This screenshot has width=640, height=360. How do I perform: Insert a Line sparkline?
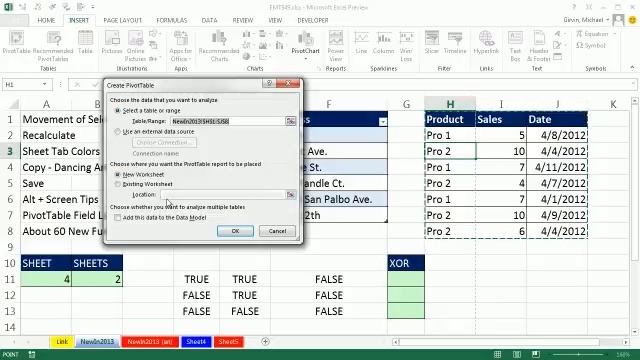[x=361, y=42]
